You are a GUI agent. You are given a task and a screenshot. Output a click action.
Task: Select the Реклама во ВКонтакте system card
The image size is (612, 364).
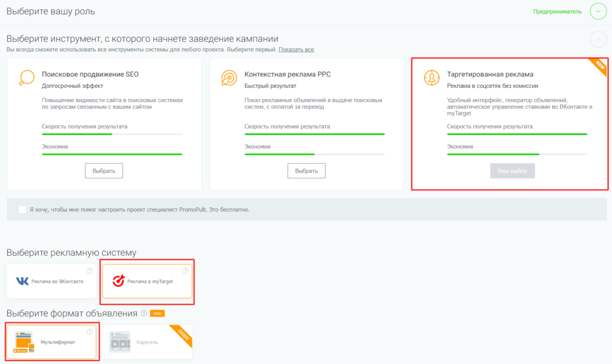tap(51, 282)
